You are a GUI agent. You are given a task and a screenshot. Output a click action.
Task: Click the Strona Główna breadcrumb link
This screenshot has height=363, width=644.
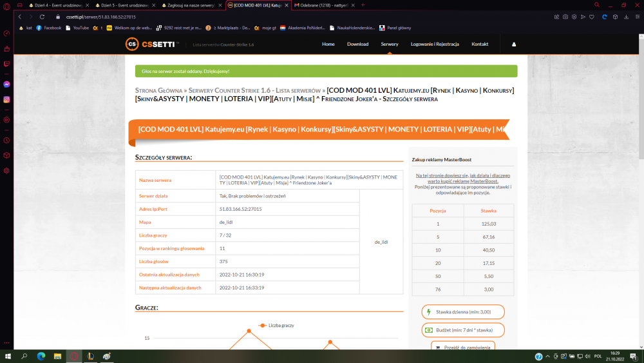click(x=158, y=90)
